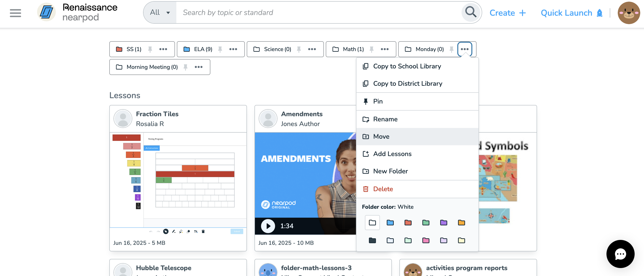The image size is (644, 276).
Task: Click 'Jun 16, 2025 - 10 MB' text
Action: (286, 243)
